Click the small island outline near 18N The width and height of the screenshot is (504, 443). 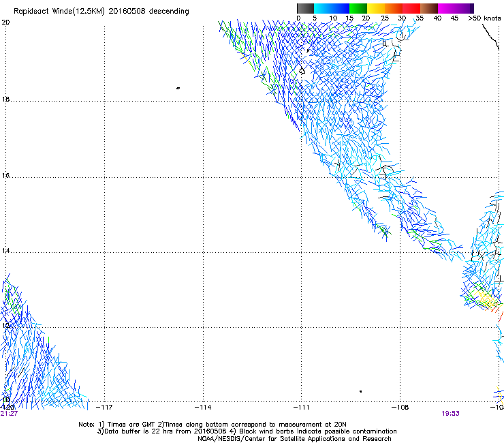(x=178, y=88)
